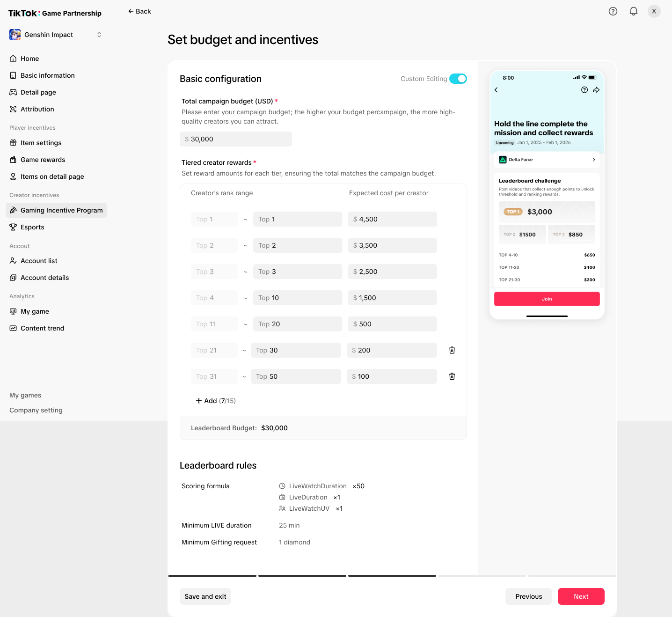Screen dimensions: 672x617
Task: Click the total campaign budget field
Action: tap(236, 139)
